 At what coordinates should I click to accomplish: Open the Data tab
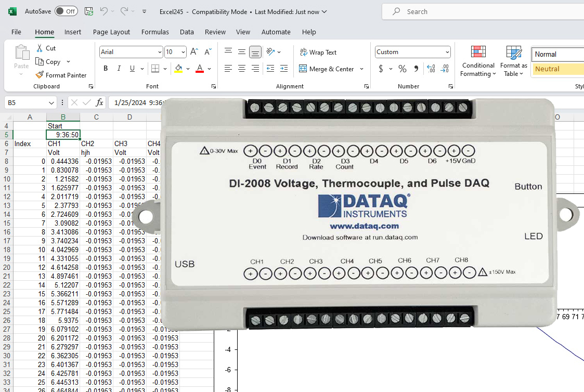pyautogui.click(x=187, y=32)
